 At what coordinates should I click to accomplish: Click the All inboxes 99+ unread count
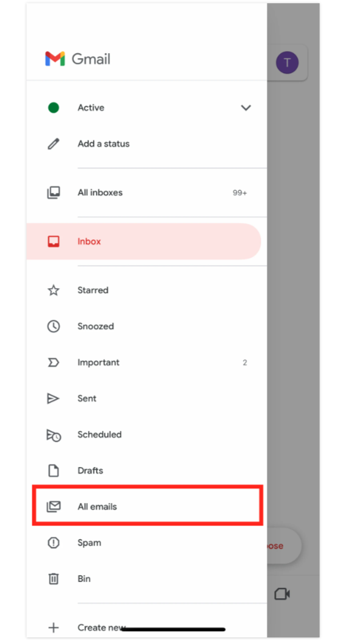[x=240, y=193]
